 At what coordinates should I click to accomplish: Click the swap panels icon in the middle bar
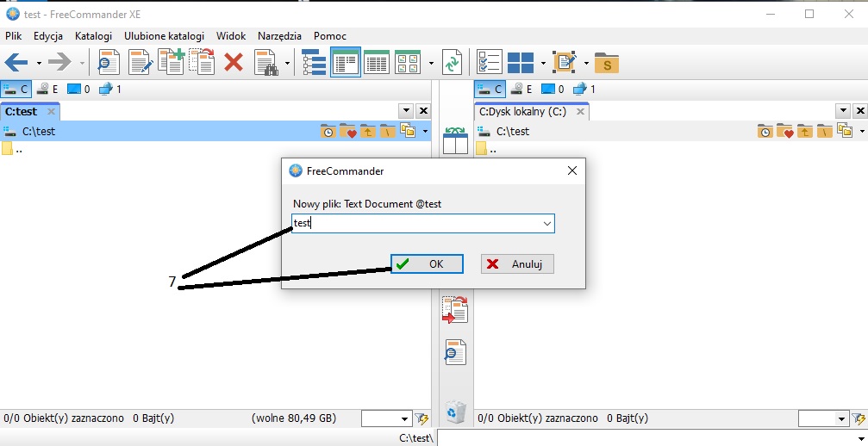click(456, 140)
